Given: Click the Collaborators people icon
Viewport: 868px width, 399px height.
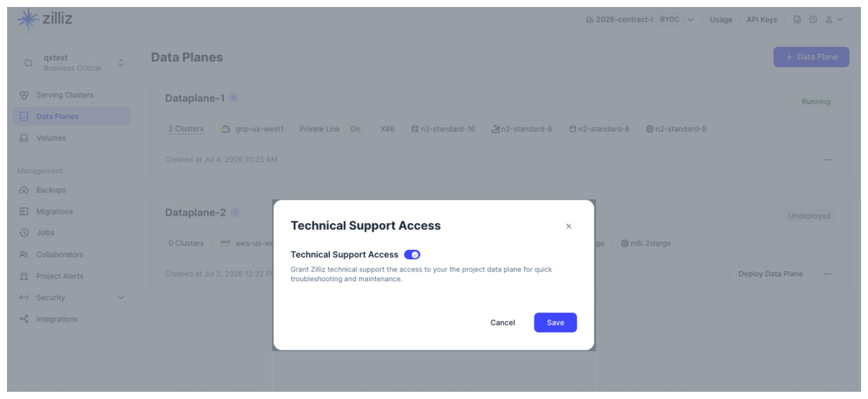Looking at the screenshot, I should tap(24, 254).
